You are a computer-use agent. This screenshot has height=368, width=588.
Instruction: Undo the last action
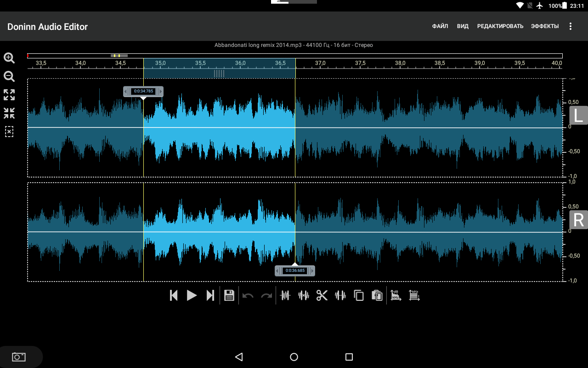tap(248, 296)
